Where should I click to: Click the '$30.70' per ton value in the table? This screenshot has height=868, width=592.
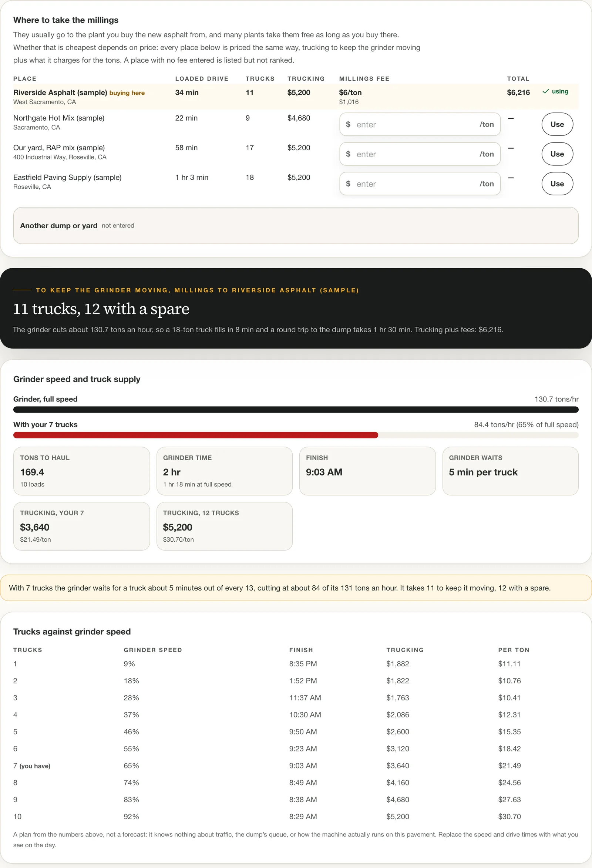click(x=509, y=817)
